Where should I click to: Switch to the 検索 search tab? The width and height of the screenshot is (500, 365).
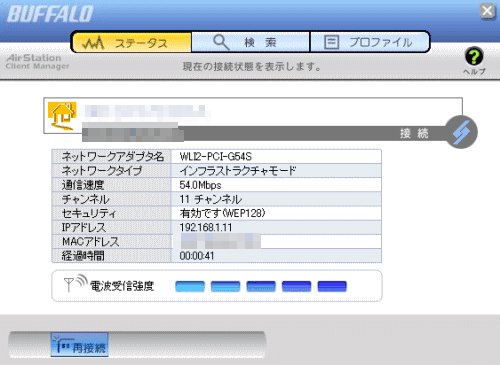click(x=251, y=42)
